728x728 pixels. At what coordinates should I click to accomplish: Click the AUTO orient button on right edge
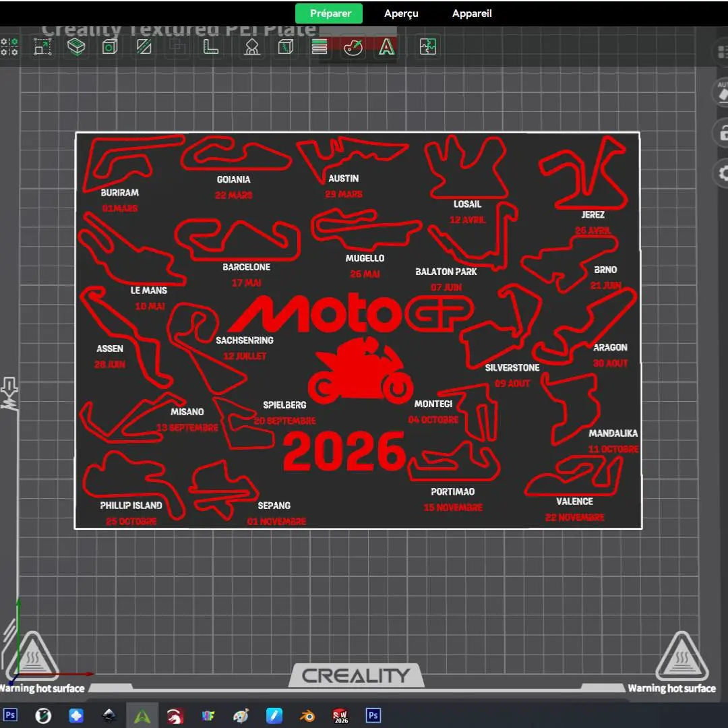click(722, 92)
